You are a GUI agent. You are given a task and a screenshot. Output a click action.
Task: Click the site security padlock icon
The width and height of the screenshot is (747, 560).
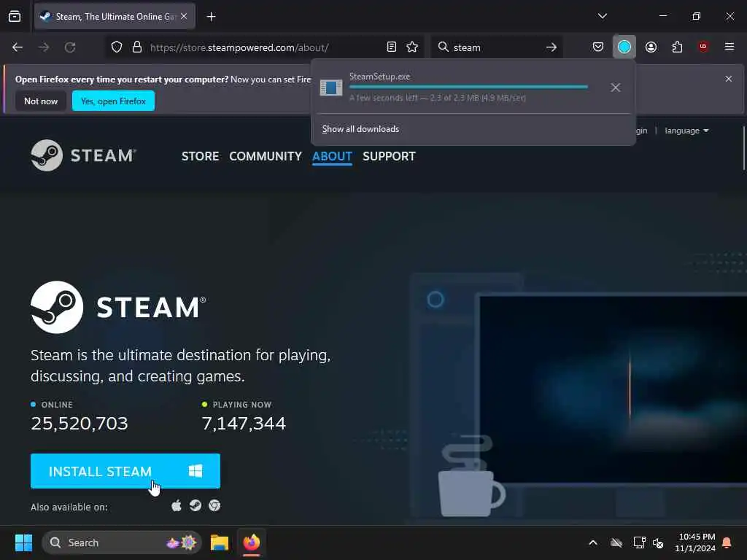137,47
